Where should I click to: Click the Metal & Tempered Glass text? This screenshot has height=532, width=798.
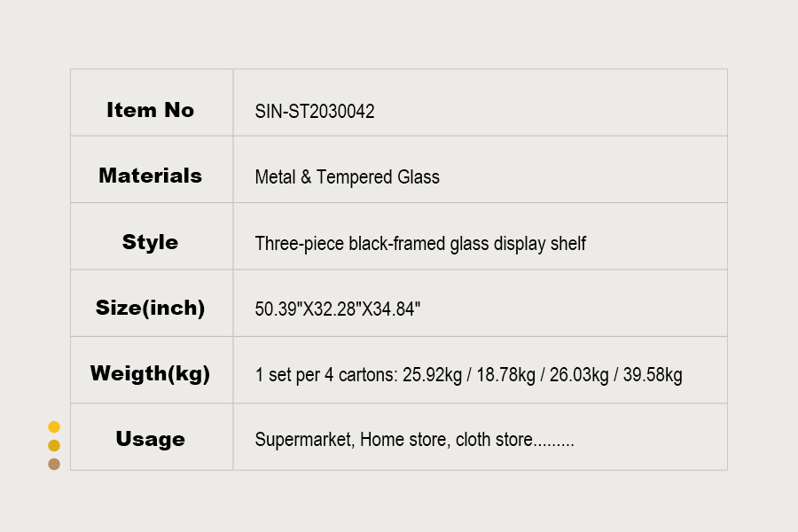click(x=347, y=177)
